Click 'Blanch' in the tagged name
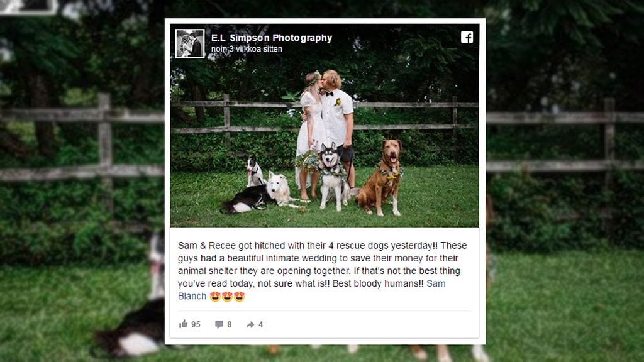The image size is (644, 362). pyautogui.click(x=192, y=297)
